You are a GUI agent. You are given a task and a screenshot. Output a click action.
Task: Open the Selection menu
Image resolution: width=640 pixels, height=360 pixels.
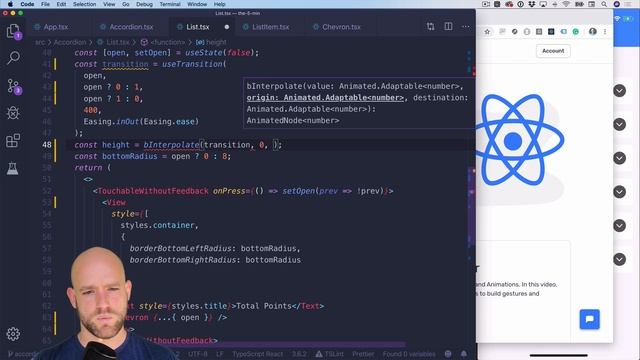[x=84, y=4]
